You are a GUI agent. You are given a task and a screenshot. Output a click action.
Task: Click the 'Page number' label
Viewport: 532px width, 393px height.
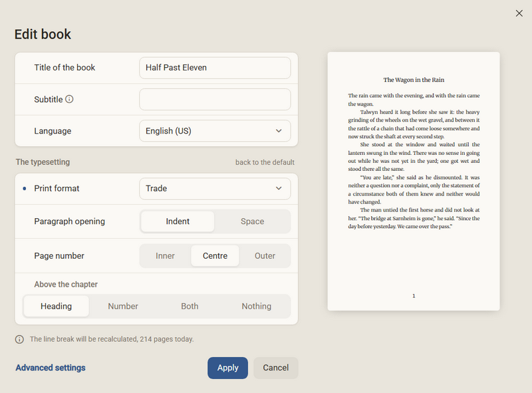(59, 256)
